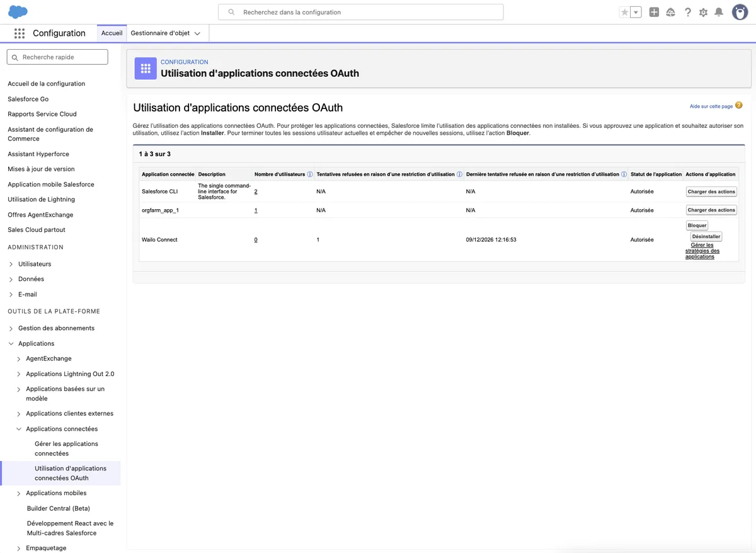Open the App Launcher grid icon
The width and height of the screenshot is (756, 553).
tap(20, 33)
